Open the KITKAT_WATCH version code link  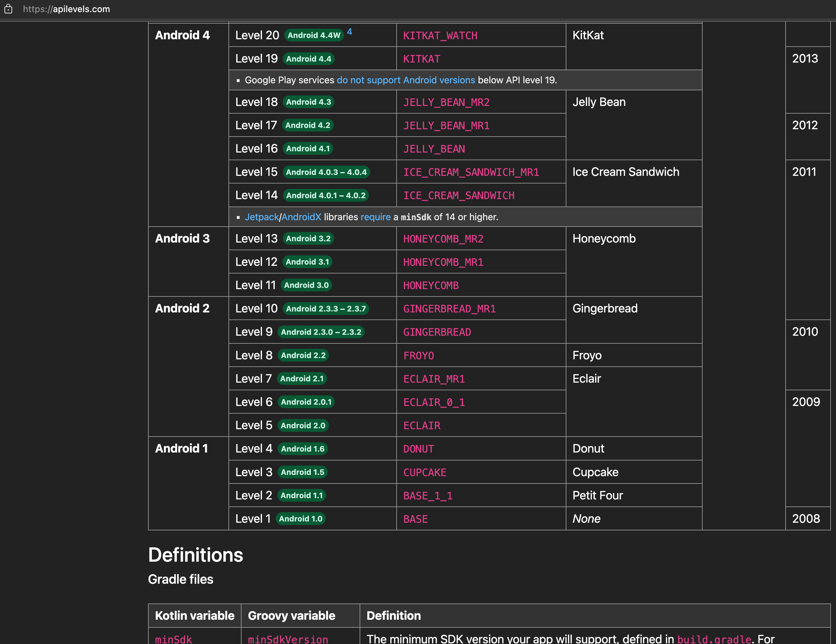tap(440, 36)
